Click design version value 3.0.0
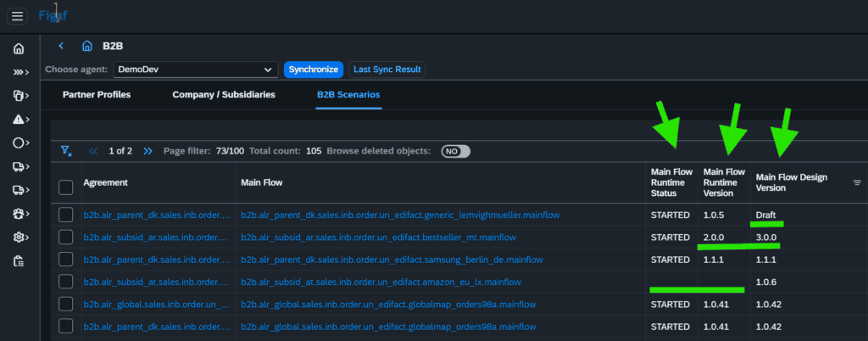 click(766, 237)
